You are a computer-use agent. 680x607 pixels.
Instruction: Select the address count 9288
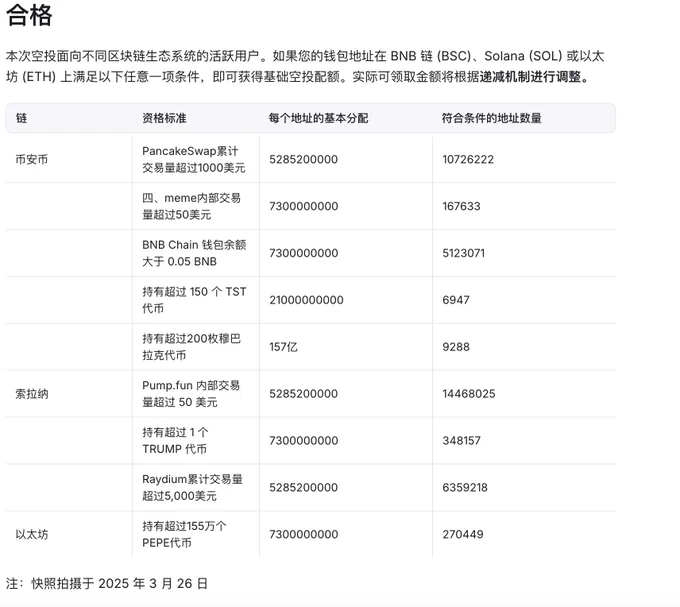pos(456,347)
